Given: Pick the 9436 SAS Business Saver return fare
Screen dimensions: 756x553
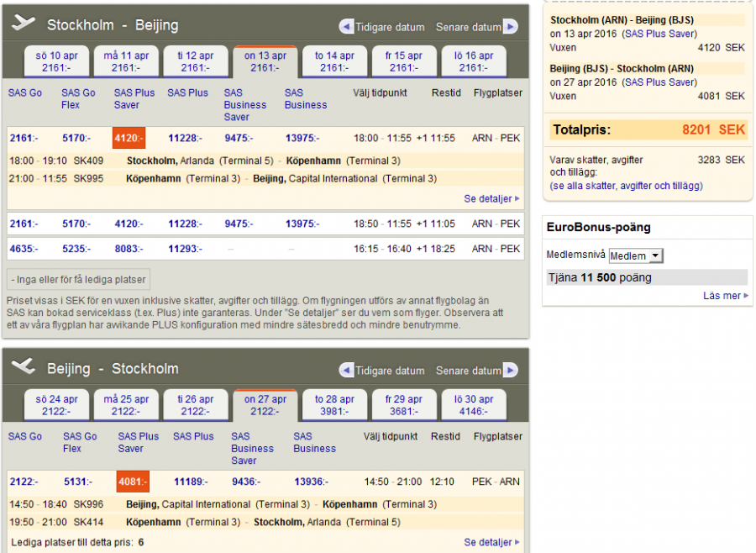Looking at the screenshot, I should tap(246, 482).
